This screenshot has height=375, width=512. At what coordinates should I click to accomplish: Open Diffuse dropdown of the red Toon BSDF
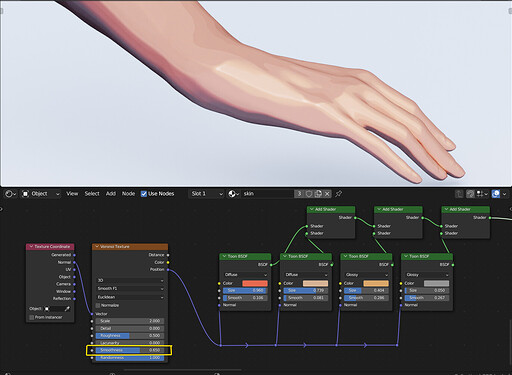tap(246, 275)
